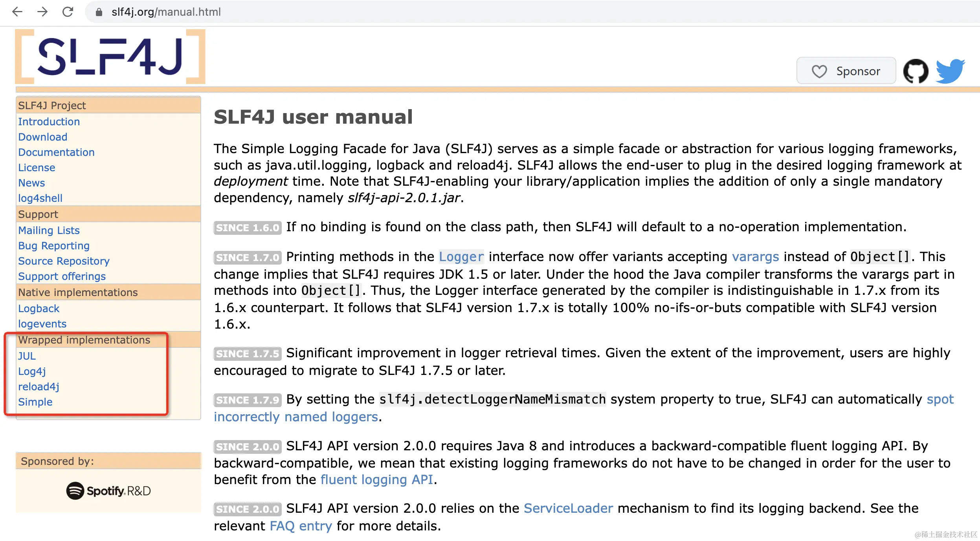Click the GitHub octocat icon
980x541 pixels.
pyautogui.click(x=916, y=71)
